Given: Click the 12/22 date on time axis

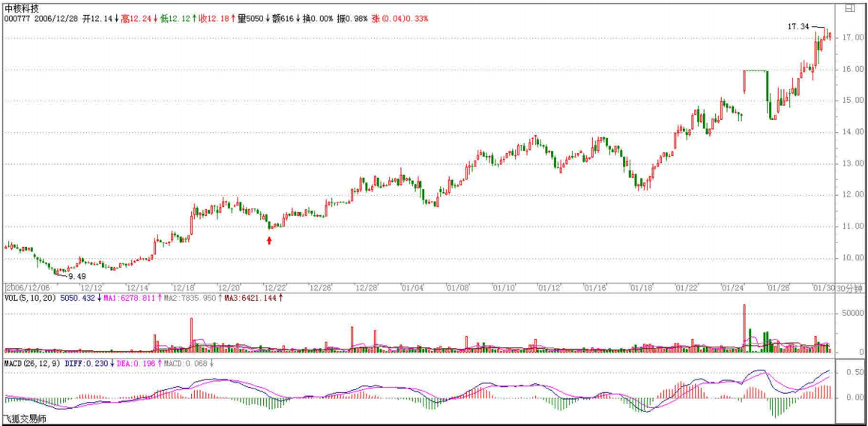Looking at the screenshot, I should tap(274, 287).
